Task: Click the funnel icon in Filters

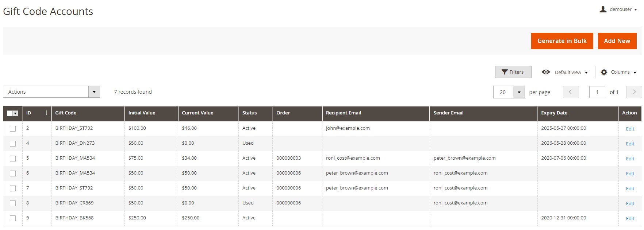Action: (x=505, y=72)
